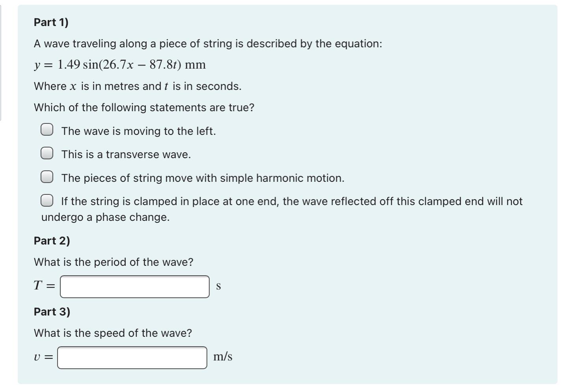Screen dimensions: 565x392
Task: Click the 'm/s' unit label beside the v field
Action: click(x=222, y=357)
